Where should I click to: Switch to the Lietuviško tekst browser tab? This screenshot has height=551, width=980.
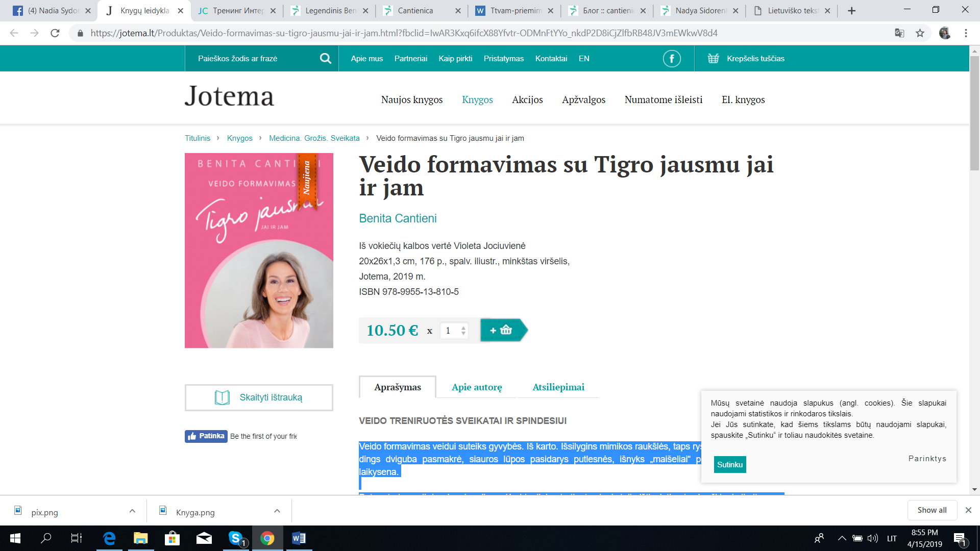pyautogui.click(x=792, y=11)
